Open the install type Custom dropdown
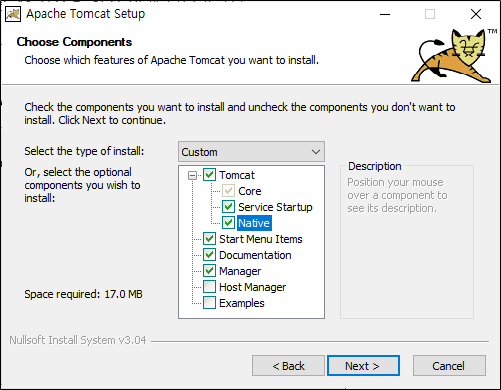This screenshot has height=390, width=501. click(x=251, y=152)
